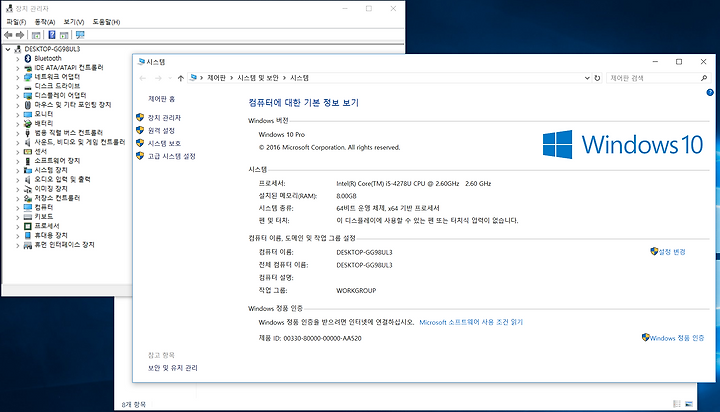Viewport: 720px width, 412px height.
Task: Open the 동작(A) menu
Action: pyautogui.click(x=45, y=22)
